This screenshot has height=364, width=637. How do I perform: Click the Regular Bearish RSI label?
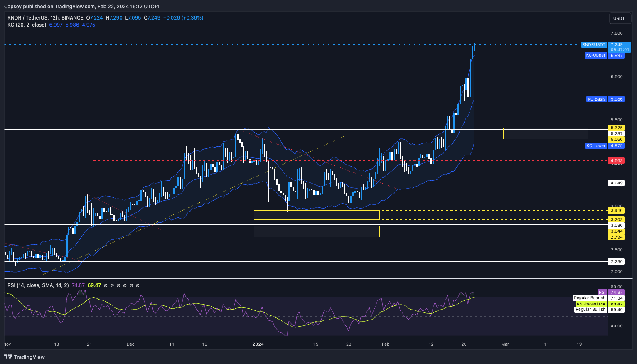tap(589, 298)
